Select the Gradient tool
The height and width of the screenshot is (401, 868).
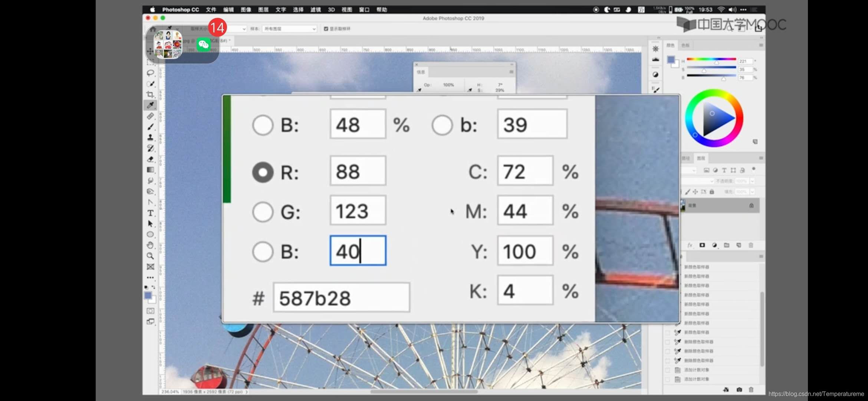point(150,170)
